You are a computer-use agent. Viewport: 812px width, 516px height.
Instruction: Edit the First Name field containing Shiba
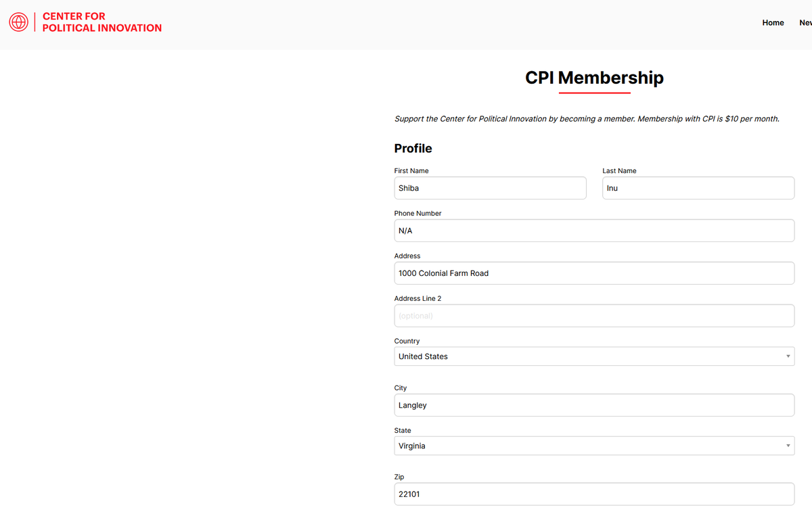coord(490,188)
